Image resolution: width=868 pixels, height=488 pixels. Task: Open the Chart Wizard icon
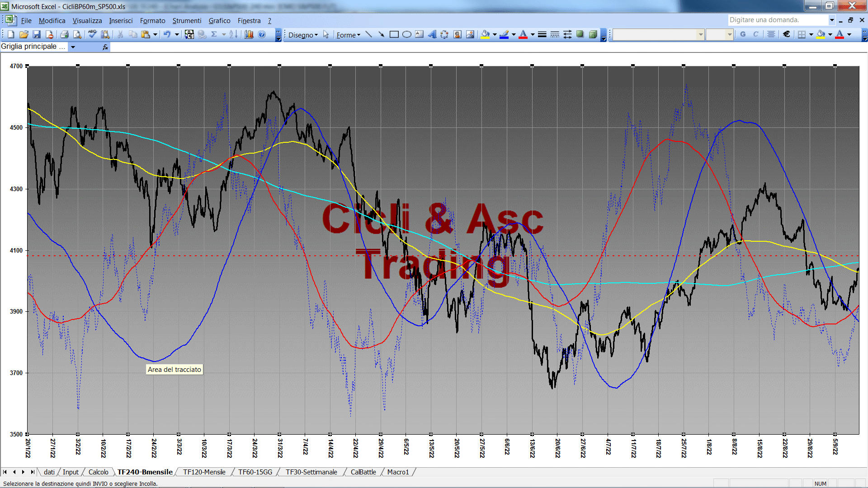click(249, 34)
